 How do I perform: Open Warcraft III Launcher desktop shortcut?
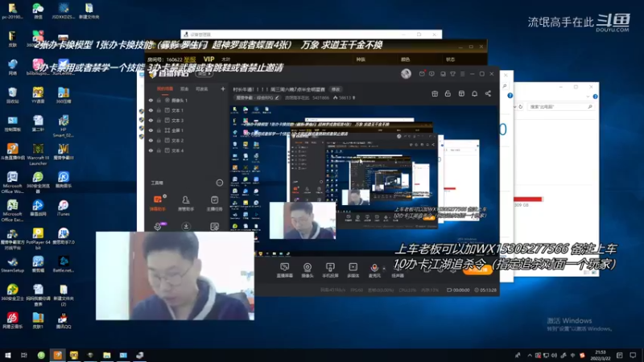tap(38, 154)
